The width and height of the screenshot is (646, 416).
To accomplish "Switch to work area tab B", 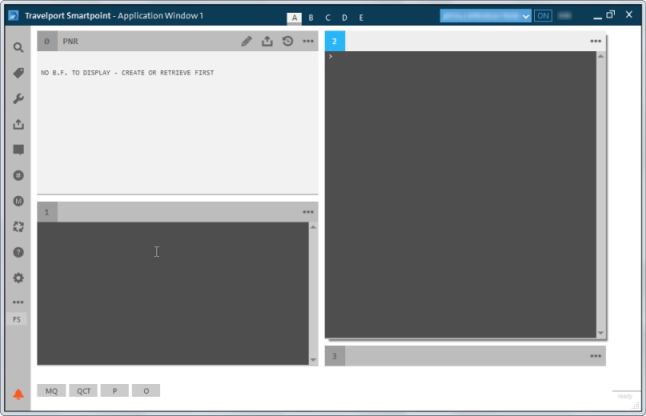I will coord(310,17).
